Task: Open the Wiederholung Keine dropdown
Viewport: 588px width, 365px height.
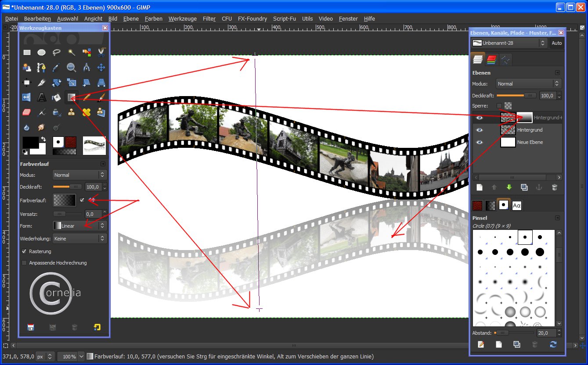Action: tap(79, 239)
